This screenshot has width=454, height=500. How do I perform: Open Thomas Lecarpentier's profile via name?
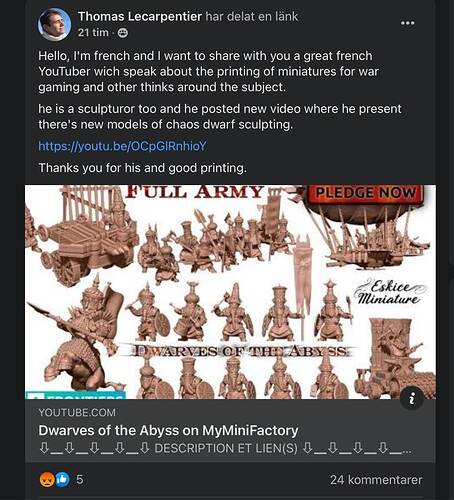pos(140,16)
